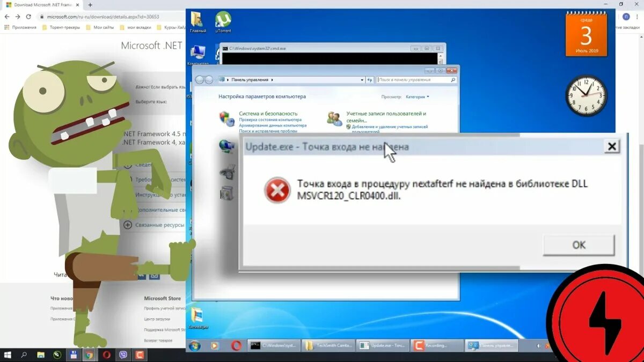Image resolution: width=644 pixels, height=362 pixels.
Task: Expand Control Panel address bar history dropdown
Action: pos(362,80)
